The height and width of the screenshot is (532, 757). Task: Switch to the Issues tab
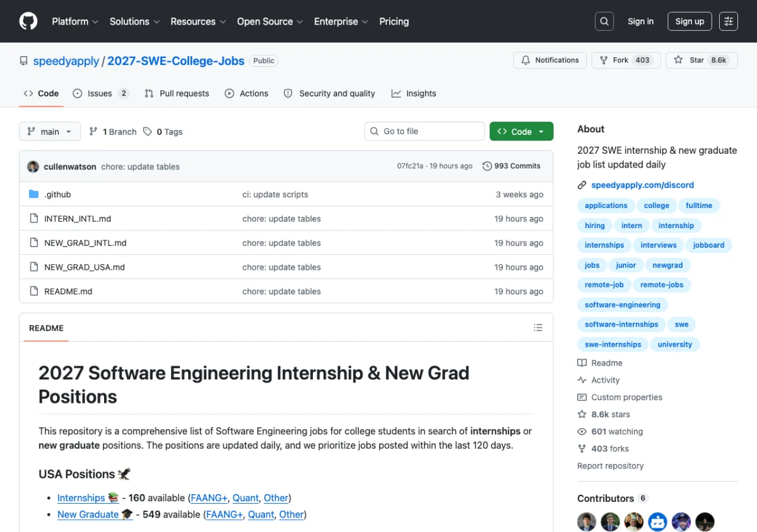click(x=101, y=93)
